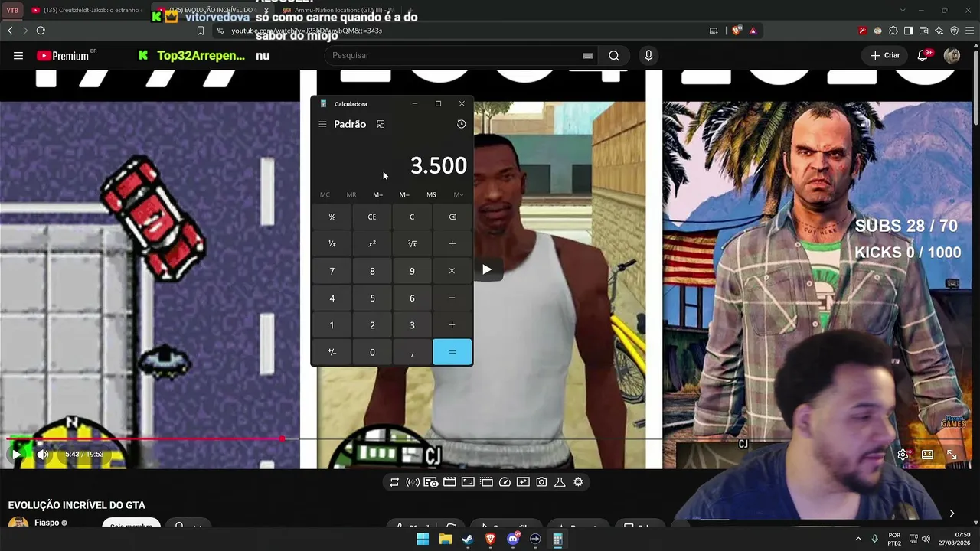Click the CE key on the calculator
Viewport: 980px width, 551px height.
pos(372,217)
